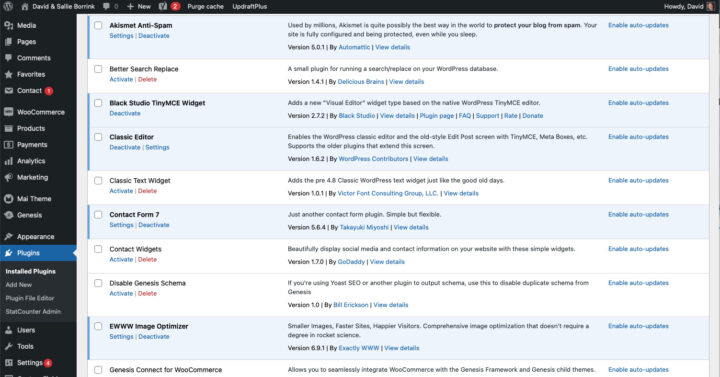Click the Media sidebar icon

(x=8, y=25)
